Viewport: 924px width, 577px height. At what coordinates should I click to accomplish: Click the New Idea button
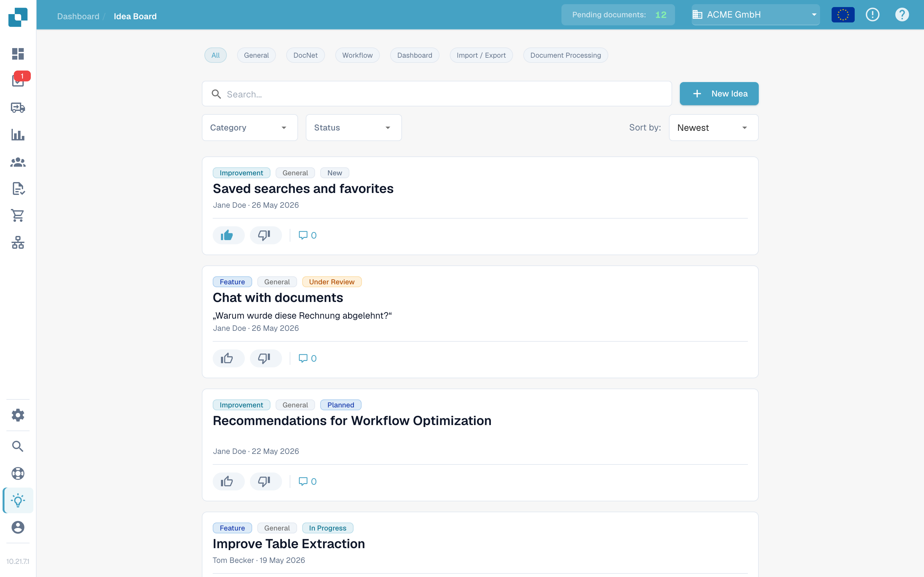pos(719,94)
